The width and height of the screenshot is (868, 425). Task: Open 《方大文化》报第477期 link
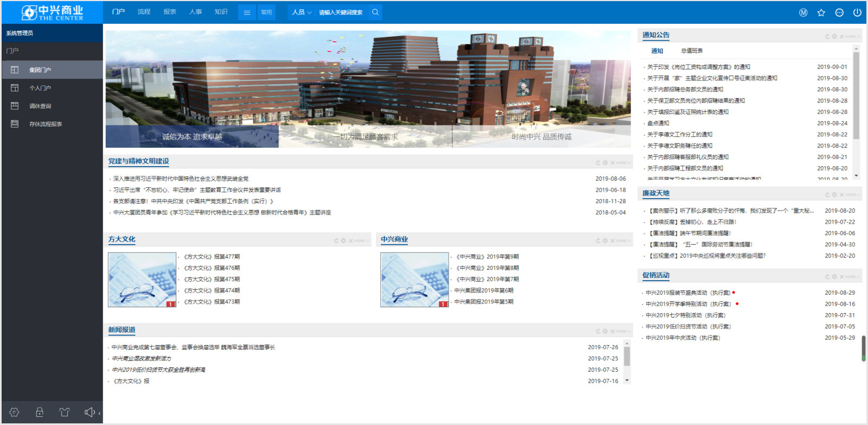point(212,257)
